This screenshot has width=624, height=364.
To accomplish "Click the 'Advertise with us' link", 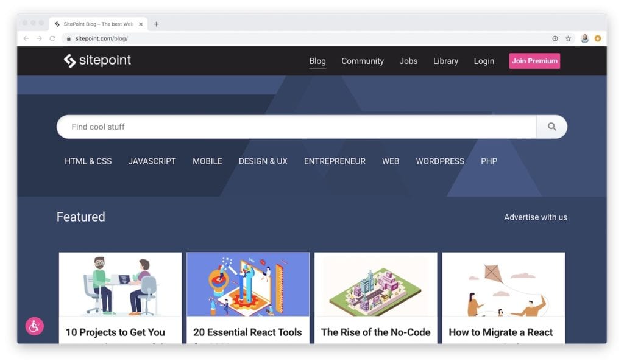I will (x=536, y=217).
